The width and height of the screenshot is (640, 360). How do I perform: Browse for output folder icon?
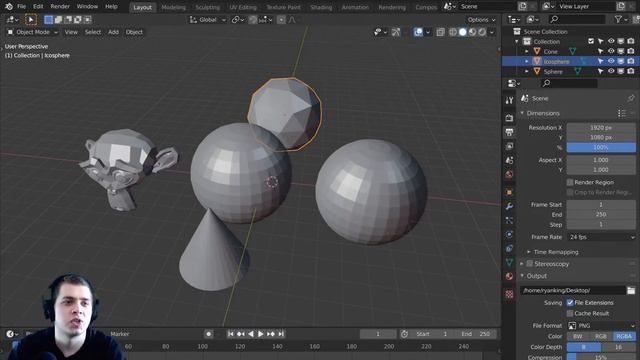[x=631, y=290]
